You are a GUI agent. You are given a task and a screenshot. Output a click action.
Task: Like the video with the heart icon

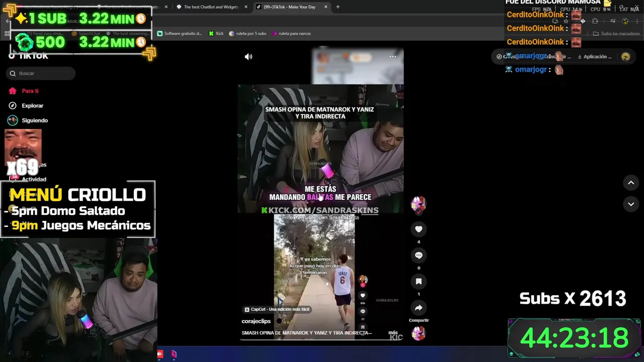(419, 229)
